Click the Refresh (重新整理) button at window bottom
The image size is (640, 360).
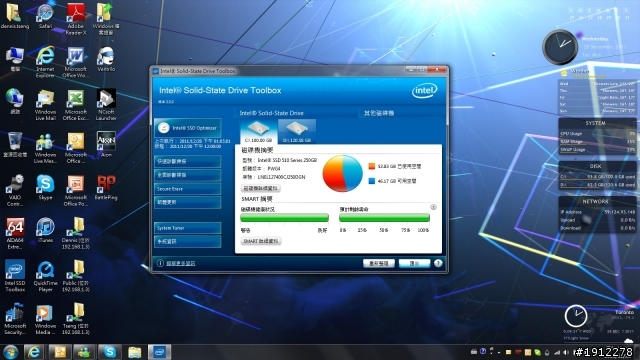tap(379, 263)
